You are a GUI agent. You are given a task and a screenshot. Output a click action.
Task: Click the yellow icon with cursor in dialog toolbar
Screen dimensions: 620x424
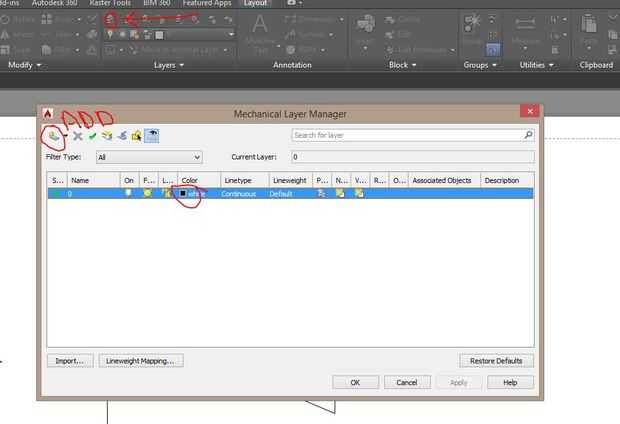pos(137,136)
